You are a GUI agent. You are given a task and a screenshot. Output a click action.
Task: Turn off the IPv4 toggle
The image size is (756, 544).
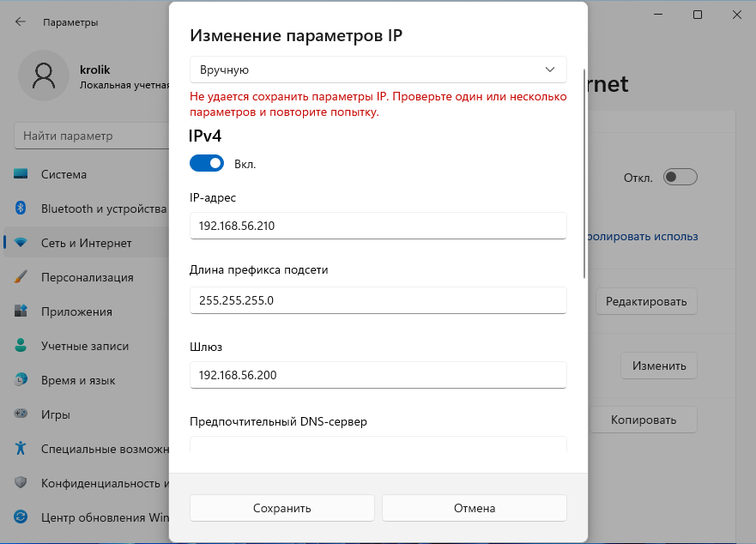pos(206,164)
